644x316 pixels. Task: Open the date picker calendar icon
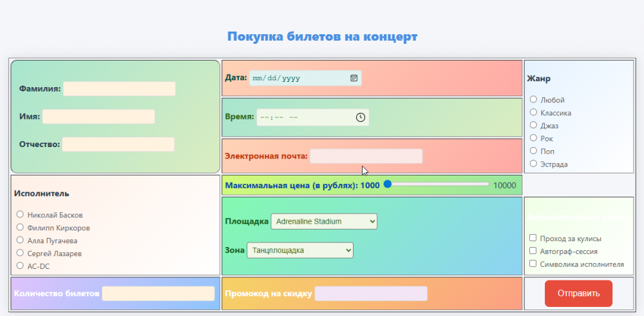pos(354,78)
